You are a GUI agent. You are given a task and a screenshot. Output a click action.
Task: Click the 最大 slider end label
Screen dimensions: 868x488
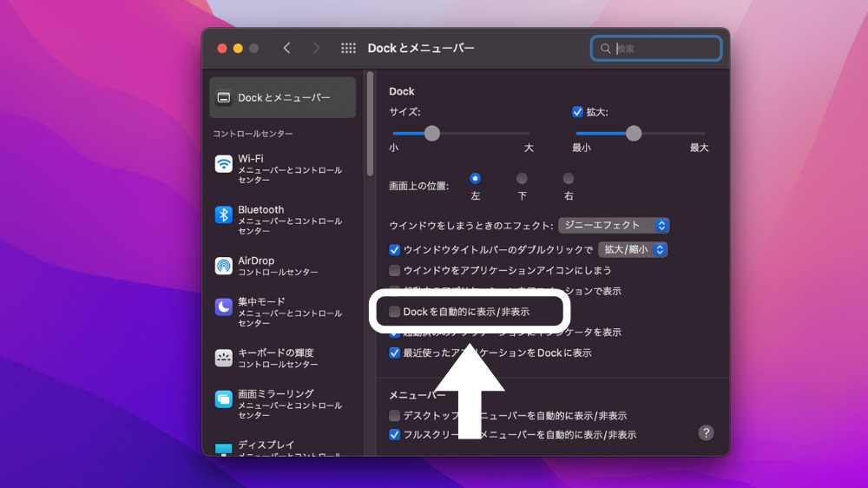pos(699,148)
